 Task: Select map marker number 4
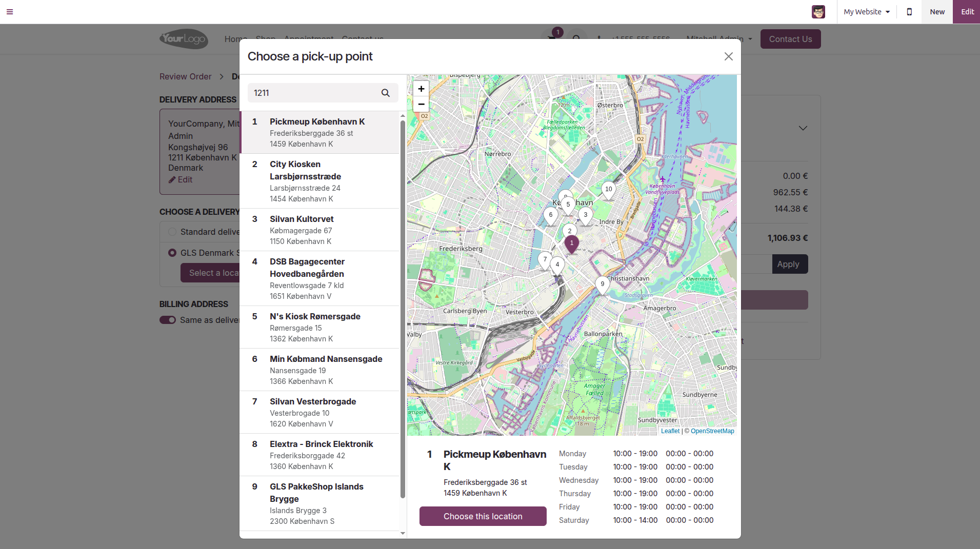coord(557,266)
